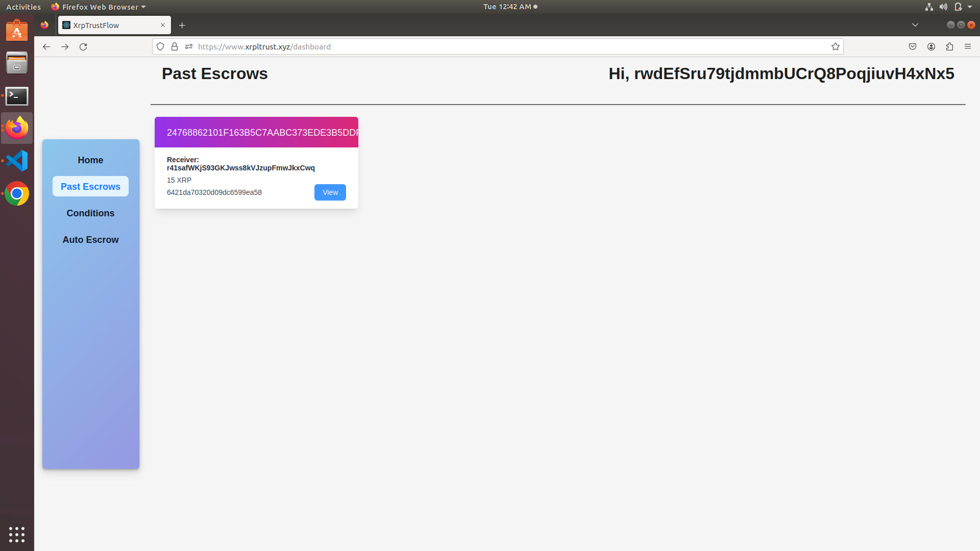This screenshot has width=980, height=551.
Task: Click the back navigation arrow
Action: [46, 46]
